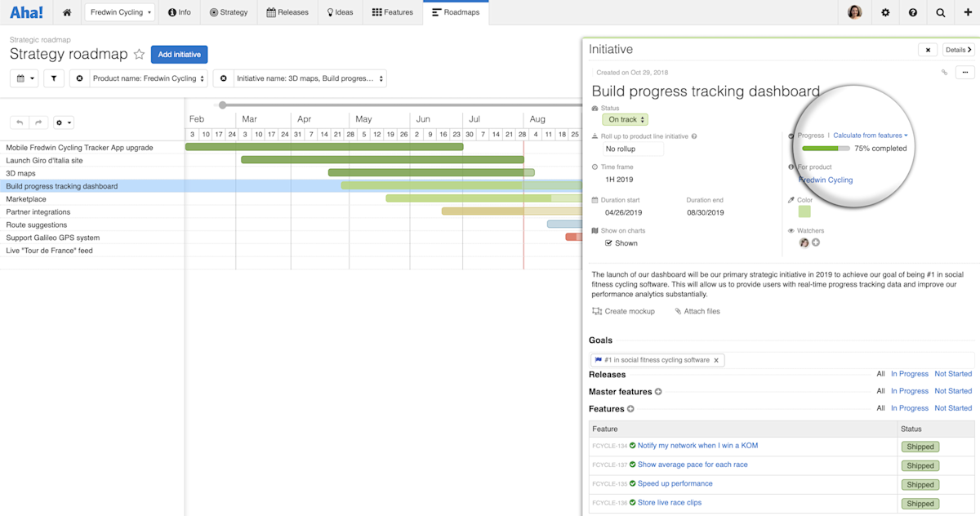The image size is (980, 516).
Task: Toggle the Shown checkbox under Show on charts
Action: pyautogui.click(x=608, y=242)
